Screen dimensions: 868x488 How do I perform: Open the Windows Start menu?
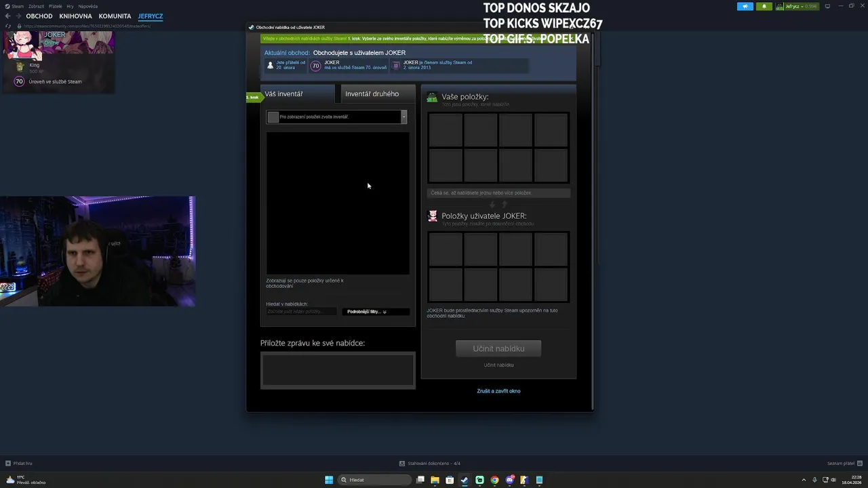pyautogui.click(x=329, y=480)
